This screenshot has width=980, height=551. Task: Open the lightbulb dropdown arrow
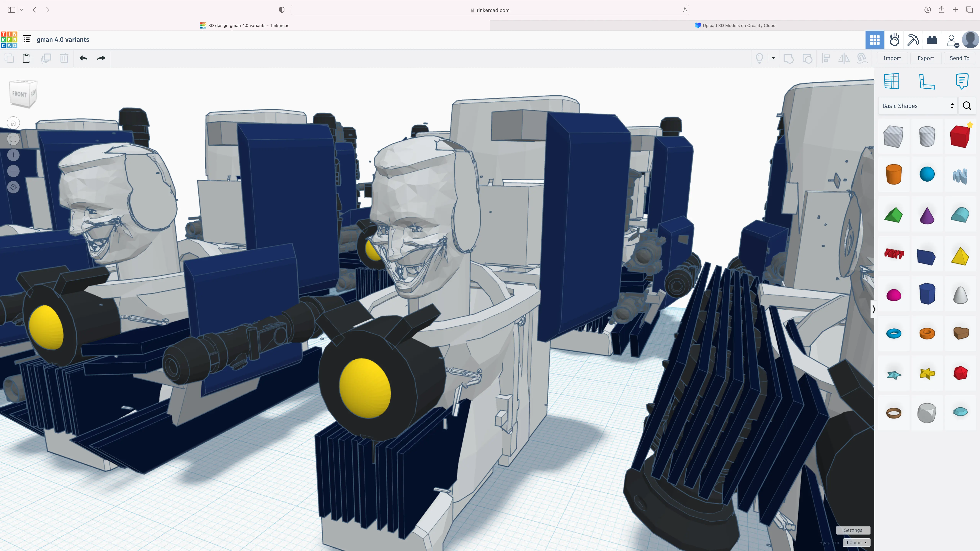[x=773, y=58]
